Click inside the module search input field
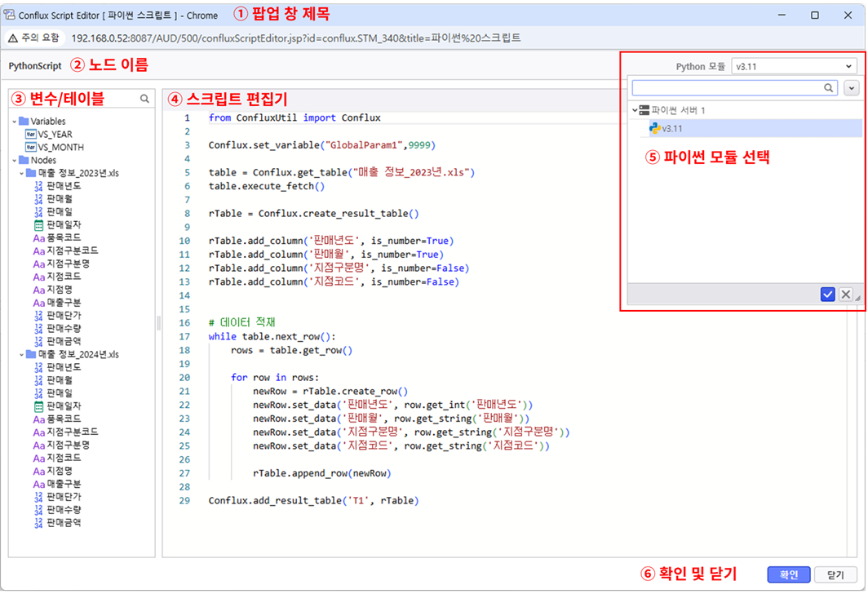The height and width of the screenshot is (594, 868). [728, 88]
